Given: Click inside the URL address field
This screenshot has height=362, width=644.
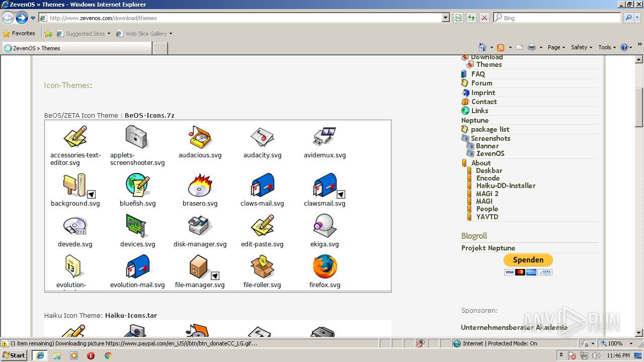Looking at the screenshot, I should pos(245,18).
